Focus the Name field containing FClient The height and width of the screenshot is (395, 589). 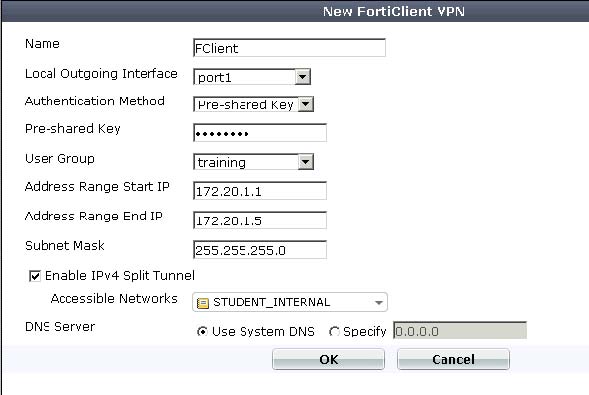tap(289, 48)
